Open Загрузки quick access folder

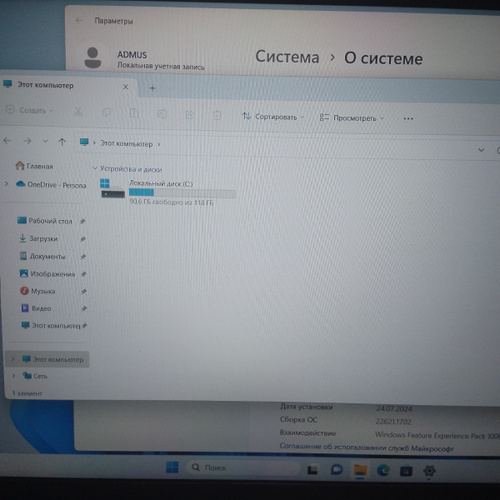39,238
